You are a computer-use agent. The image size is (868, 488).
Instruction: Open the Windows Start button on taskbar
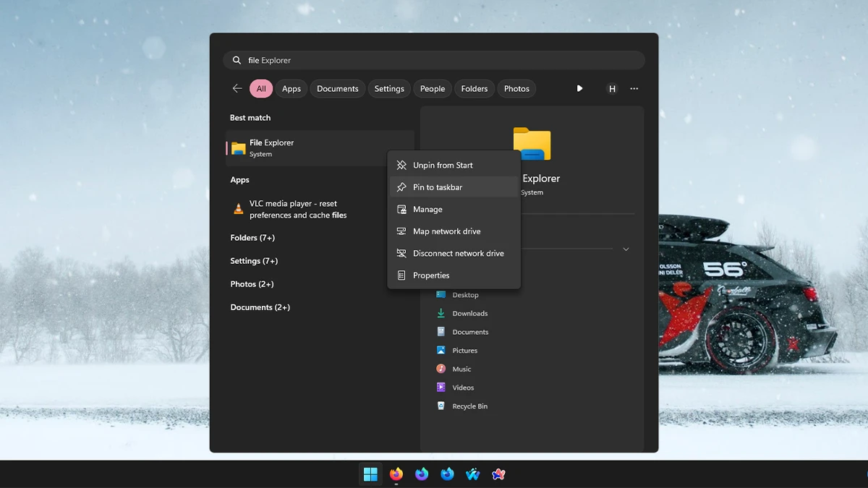370,474
